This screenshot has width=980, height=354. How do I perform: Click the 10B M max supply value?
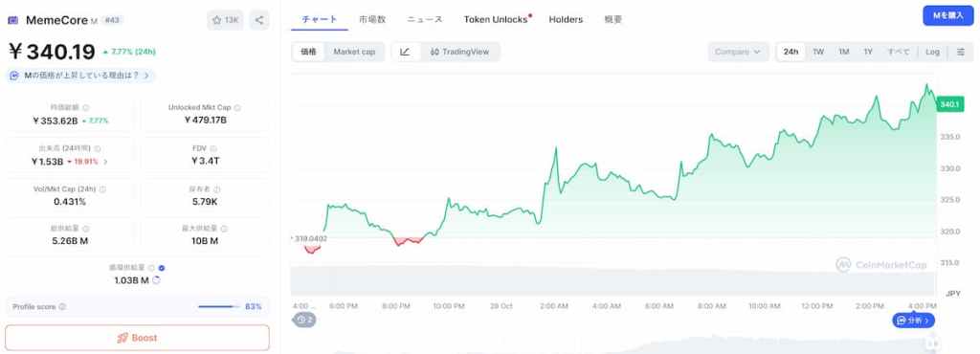click(x=205, y=240)
